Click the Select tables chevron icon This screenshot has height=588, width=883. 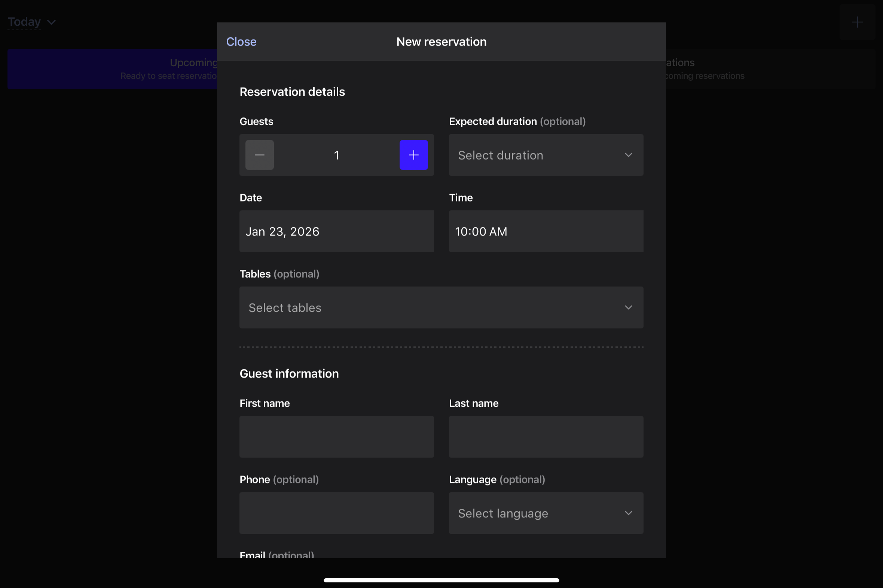click(x=629, y=307)
